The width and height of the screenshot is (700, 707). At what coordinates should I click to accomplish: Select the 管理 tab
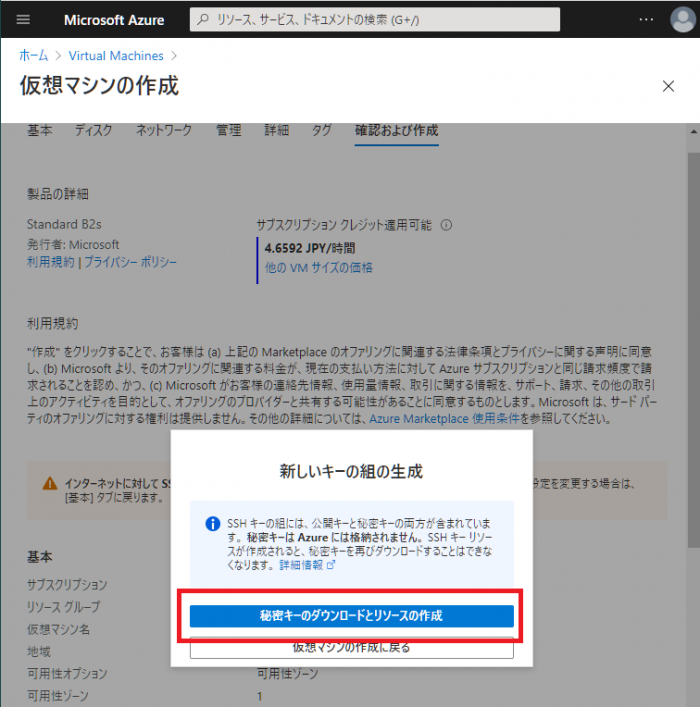point(228,131)
